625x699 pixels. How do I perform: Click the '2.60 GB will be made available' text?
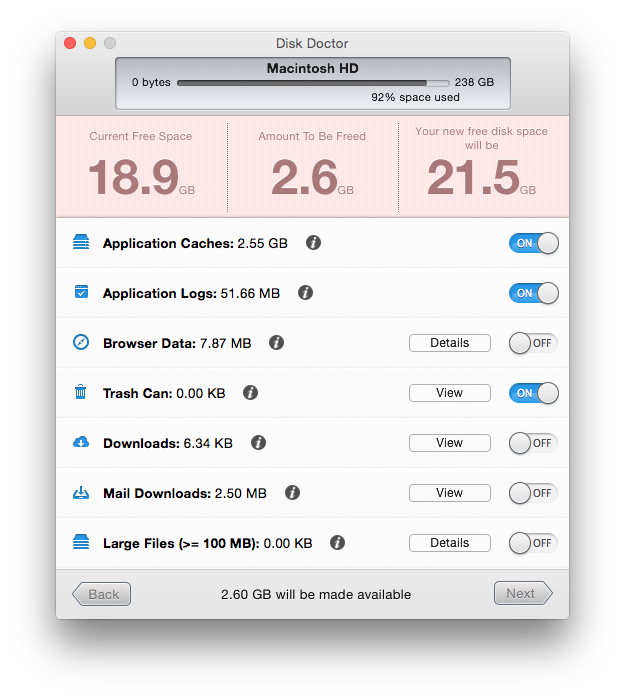click(316, 594)
